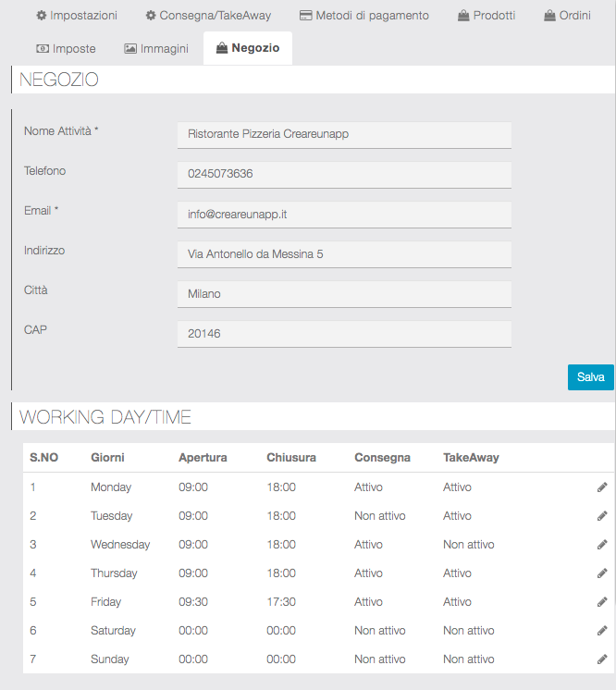Focus the Telefono field

pyautogui.click(x=344, y=174)
